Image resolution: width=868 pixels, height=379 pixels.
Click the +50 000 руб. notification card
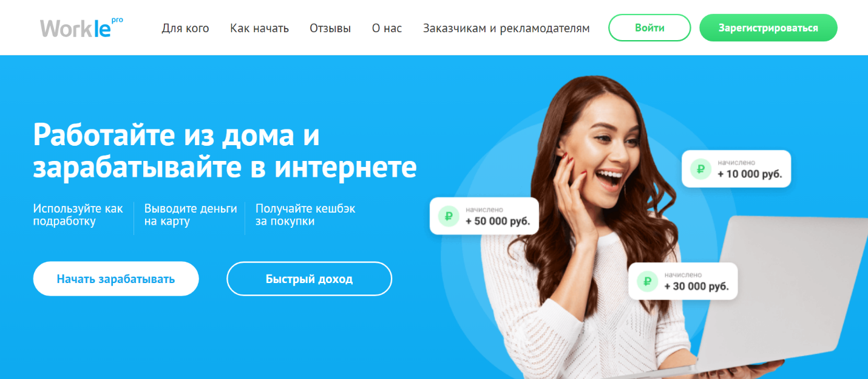(484, 216)
